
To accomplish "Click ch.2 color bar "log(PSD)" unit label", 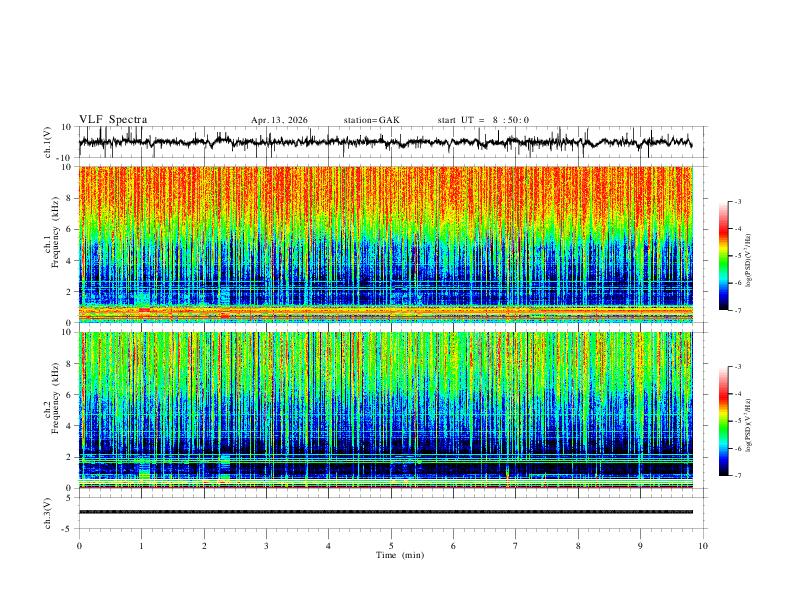I will pos(748,425).
